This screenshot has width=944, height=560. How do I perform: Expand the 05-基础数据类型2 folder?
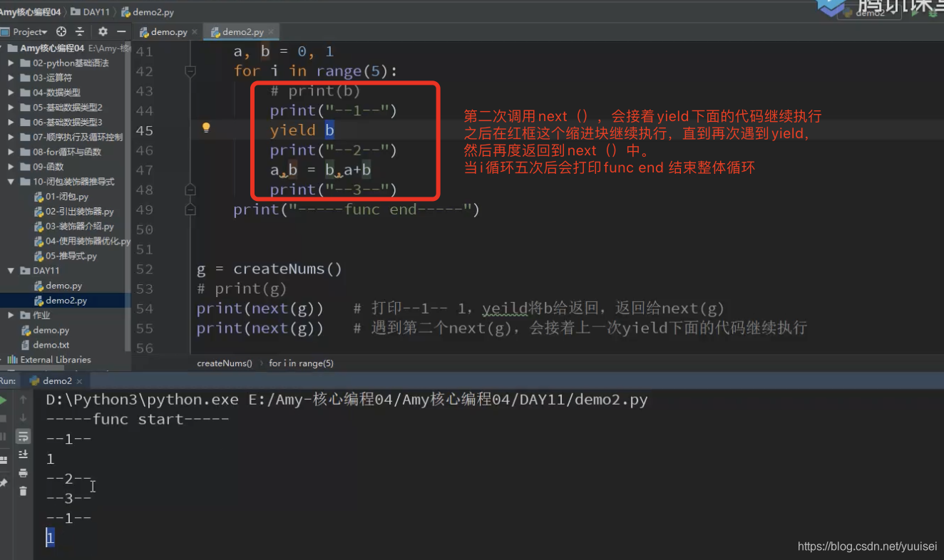coord(11,108)
